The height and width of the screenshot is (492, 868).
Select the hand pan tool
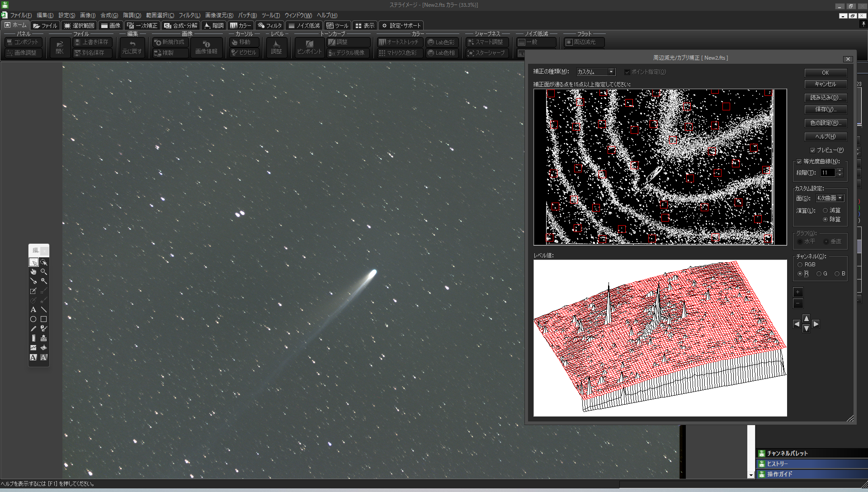coord(33,272)
